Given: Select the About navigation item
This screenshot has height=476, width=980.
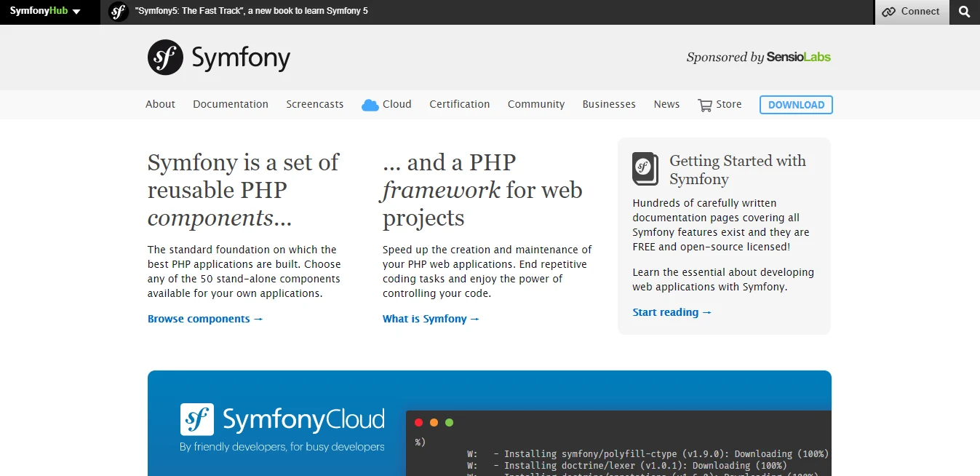Looking at the screenshot, I should click(x=160, y=104).
